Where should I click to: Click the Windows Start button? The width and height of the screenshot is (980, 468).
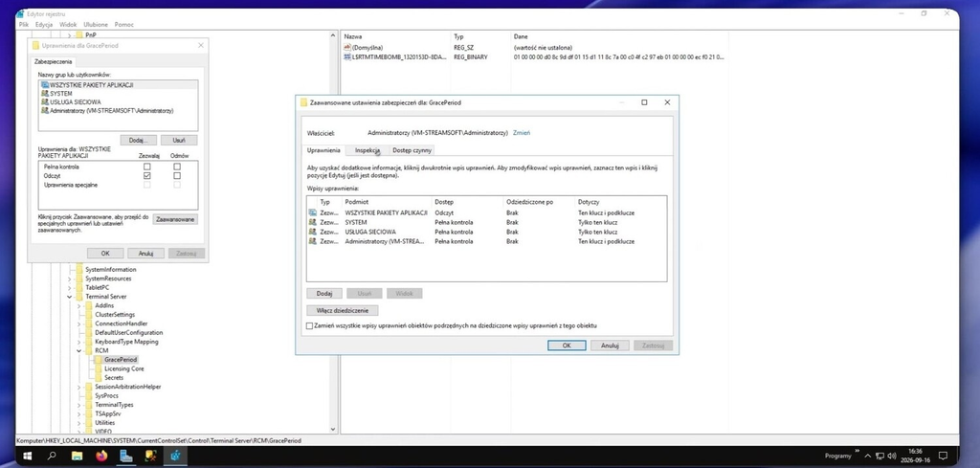pos(28,457)
